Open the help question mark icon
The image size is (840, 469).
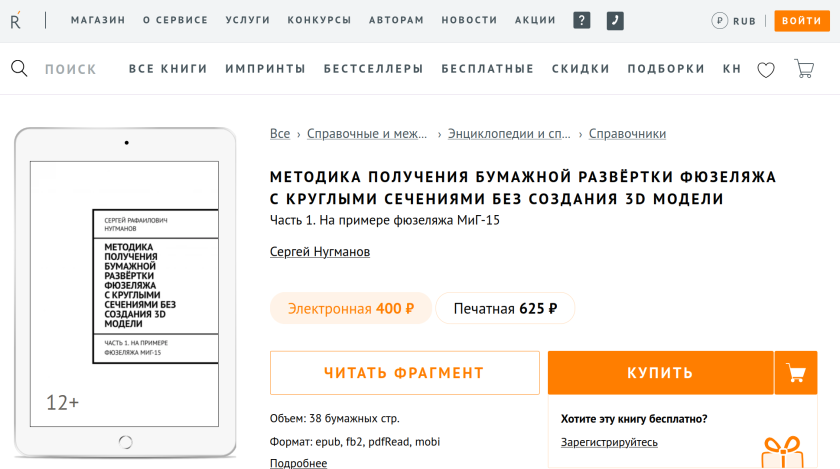click(x=581, y=20)
